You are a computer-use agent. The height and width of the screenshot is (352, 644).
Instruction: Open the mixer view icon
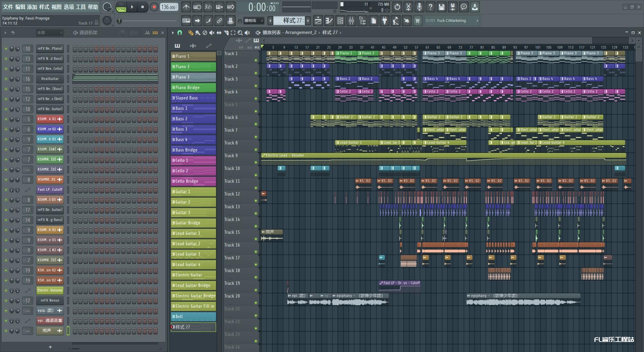tap(351, 20)
